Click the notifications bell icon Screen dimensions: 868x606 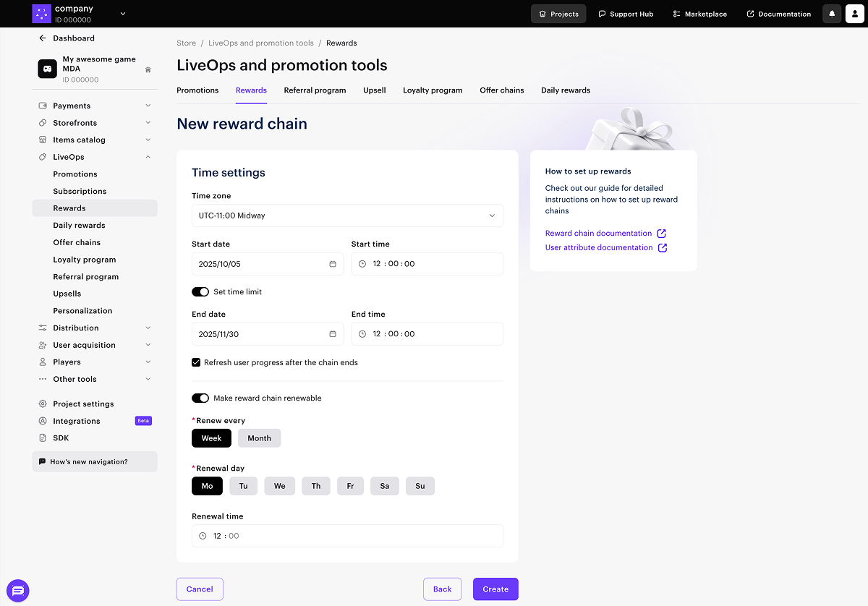click(832, 14)
